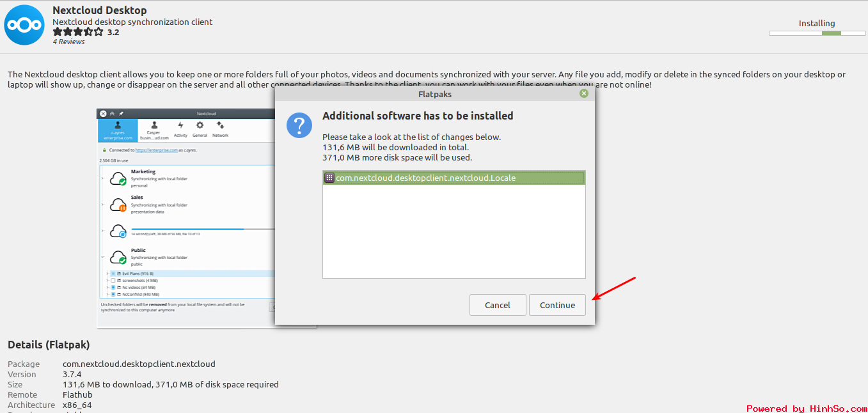Toggle the NcConfVid folder checkbox
The width and height of the screenshot is (868, 413).
tap(113, 295)
